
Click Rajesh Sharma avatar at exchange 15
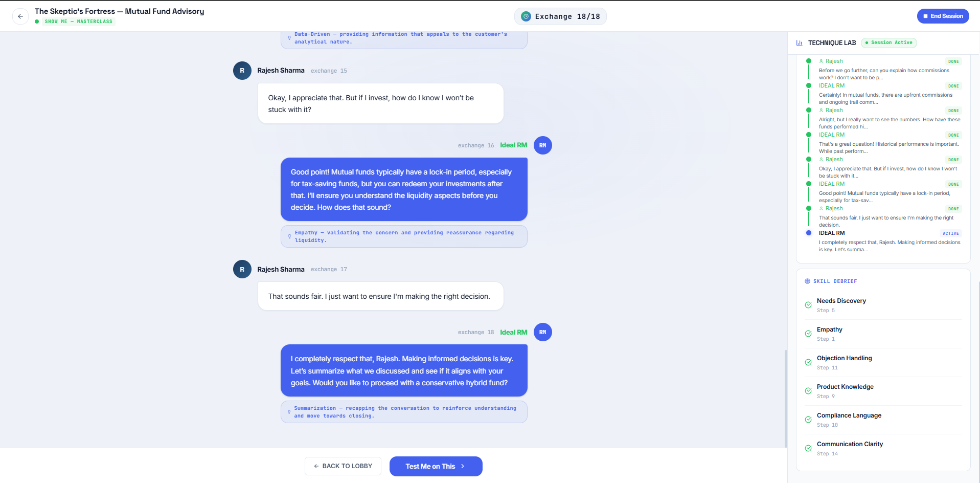click(242, 71)
